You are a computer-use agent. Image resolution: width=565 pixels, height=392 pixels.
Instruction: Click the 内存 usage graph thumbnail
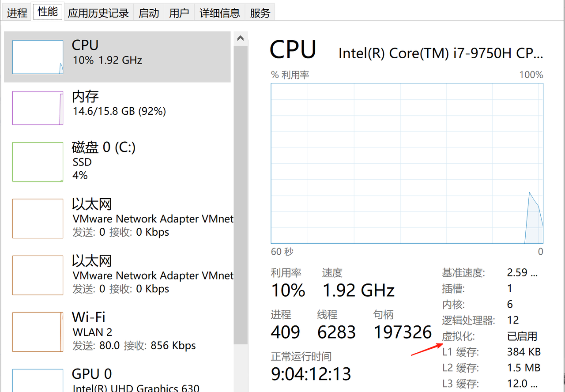click(x=38, y=108)
